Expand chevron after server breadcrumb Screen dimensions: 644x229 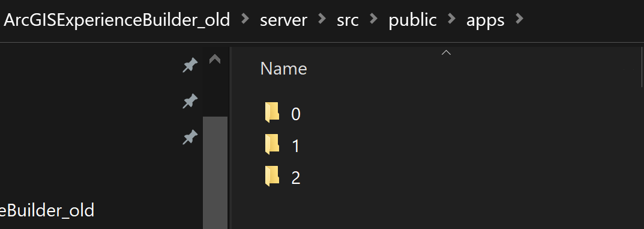pos(322,19)
